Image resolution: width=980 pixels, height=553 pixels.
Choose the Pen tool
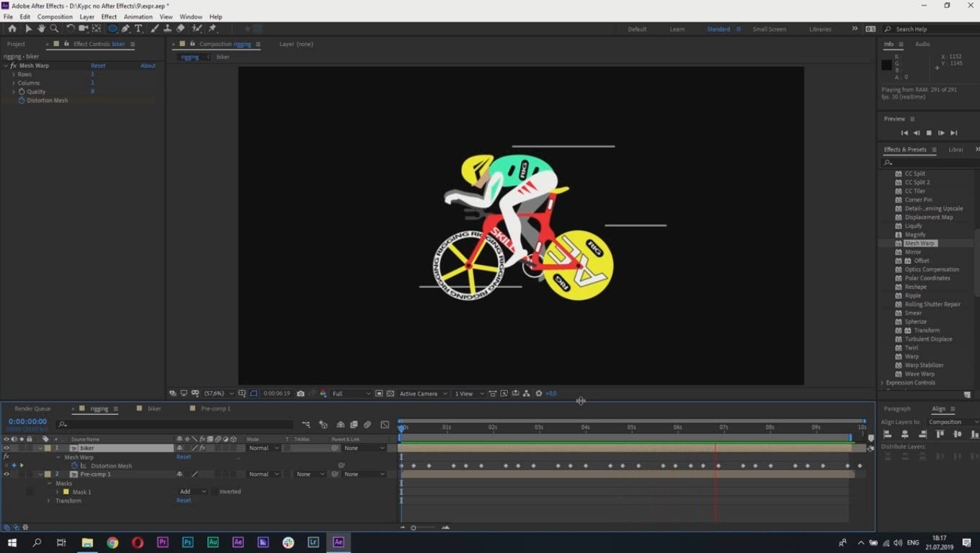pos(125,29)
